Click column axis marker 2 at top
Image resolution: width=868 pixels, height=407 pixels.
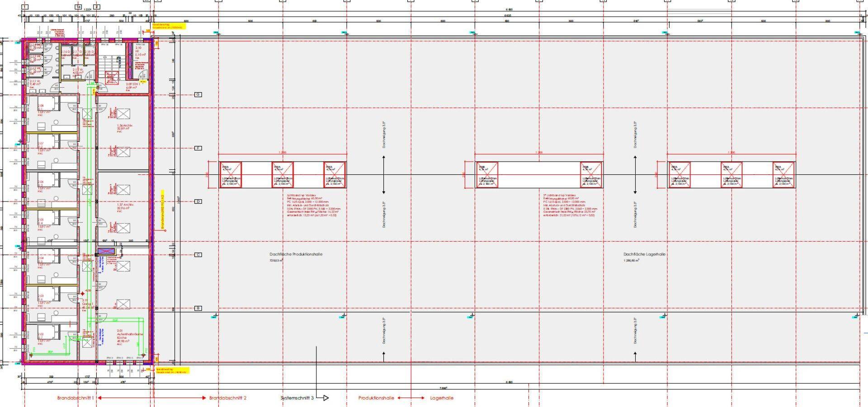point(97,7)
